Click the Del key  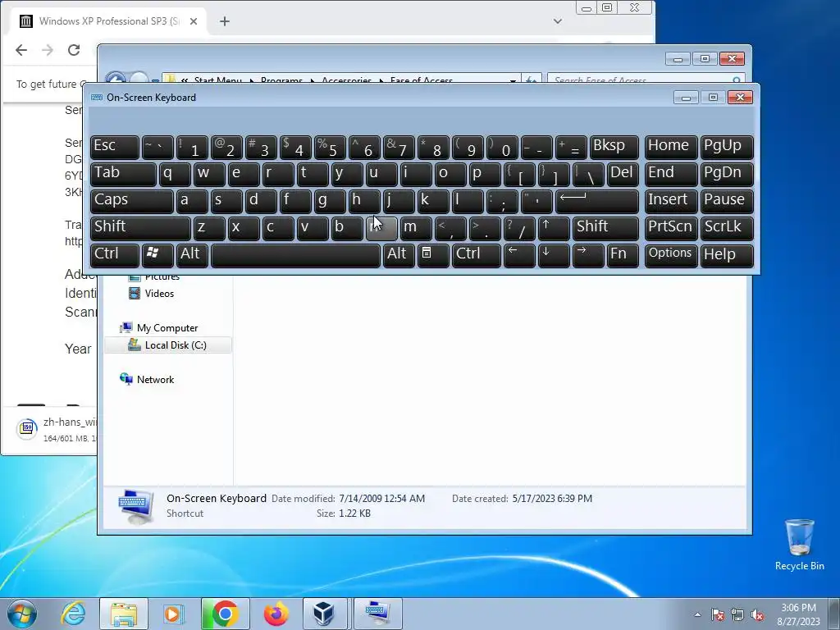623,174
